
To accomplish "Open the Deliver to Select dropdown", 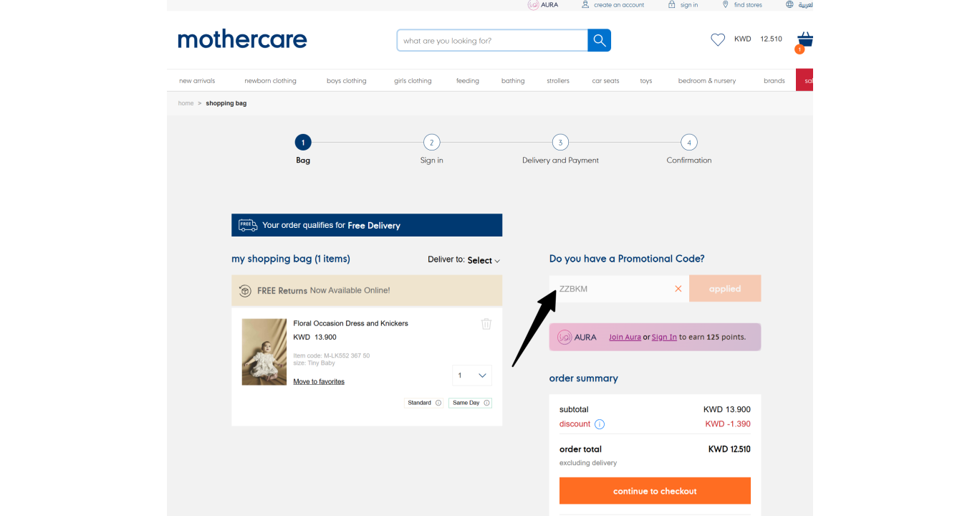I will tap(484, 260).
